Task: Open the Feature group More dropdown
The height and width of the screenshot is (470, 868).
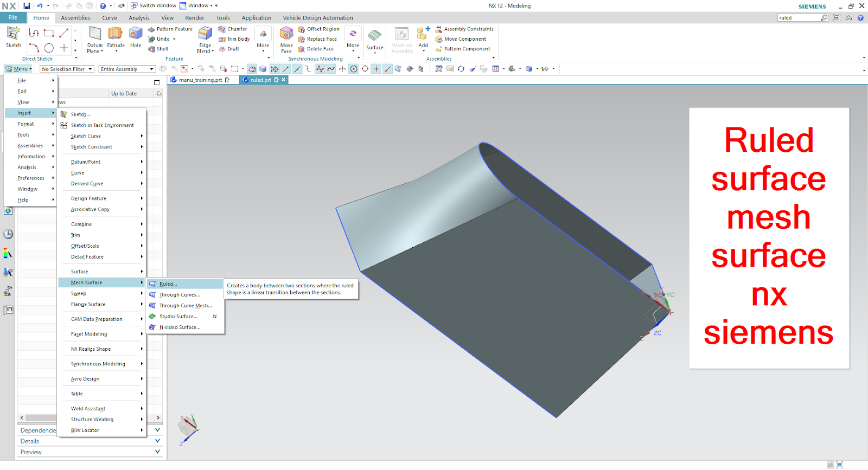Action: (263, 40)
